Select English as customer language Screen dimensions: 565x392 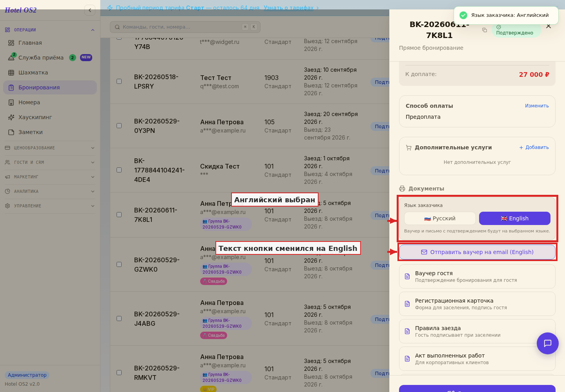[515, 218]
